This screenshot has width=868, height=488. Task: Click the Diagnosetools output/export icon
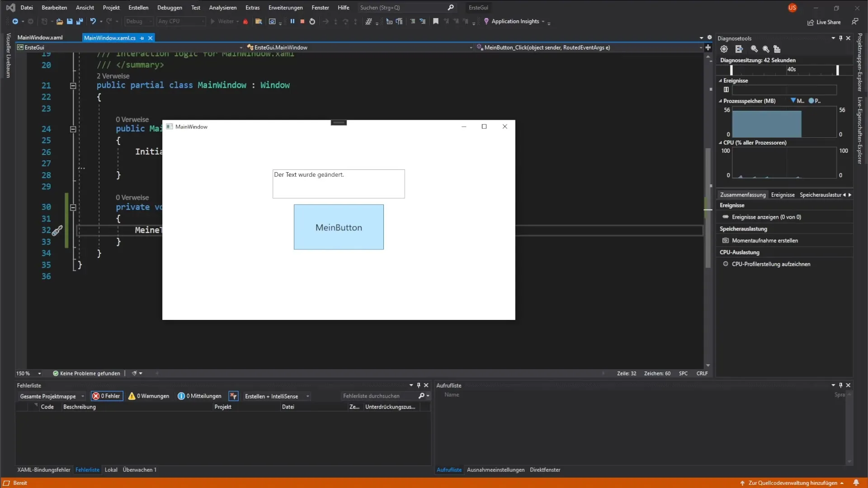(739, 49)
